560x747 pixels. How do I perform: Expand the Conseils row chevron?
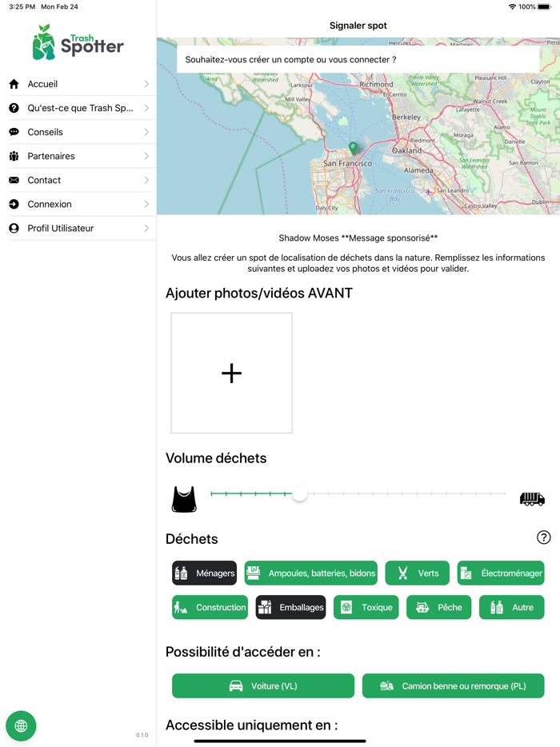point(146,132)
